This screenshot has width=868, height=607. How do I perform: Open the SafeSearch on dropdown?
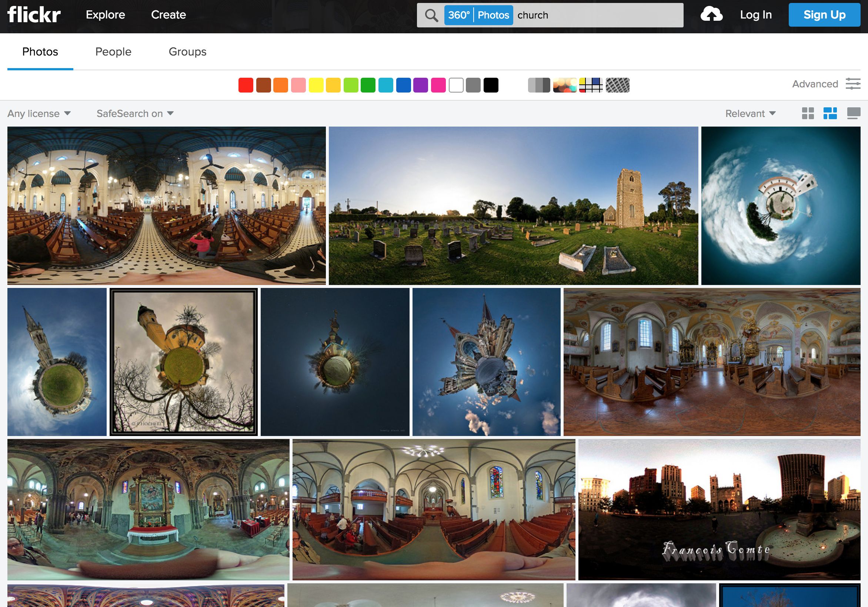(x=135, y=113)
